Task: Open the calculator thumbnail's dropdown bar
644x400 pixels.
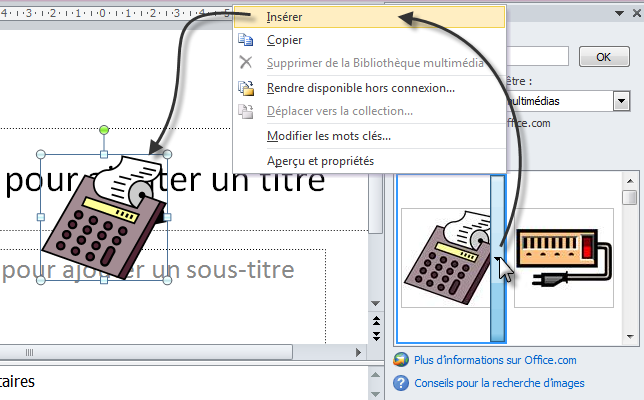Action: pyautogui.click(x=497, y=259)
